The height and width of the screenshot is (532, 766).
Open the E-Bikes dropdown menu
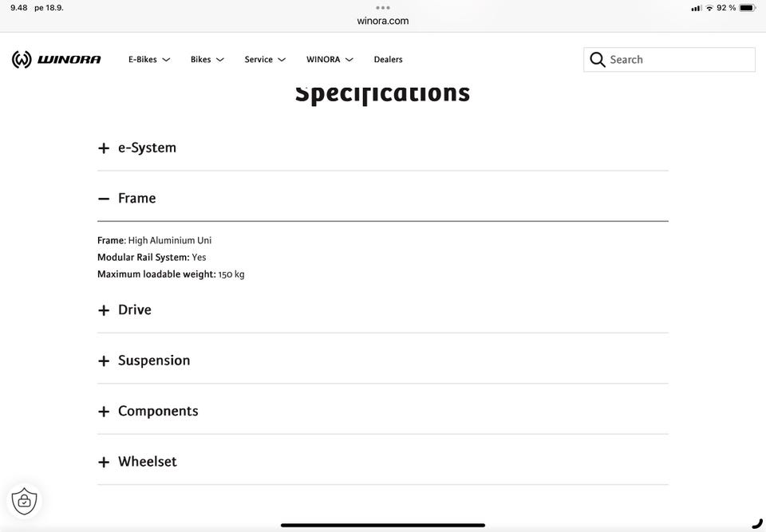coord(149,60)
